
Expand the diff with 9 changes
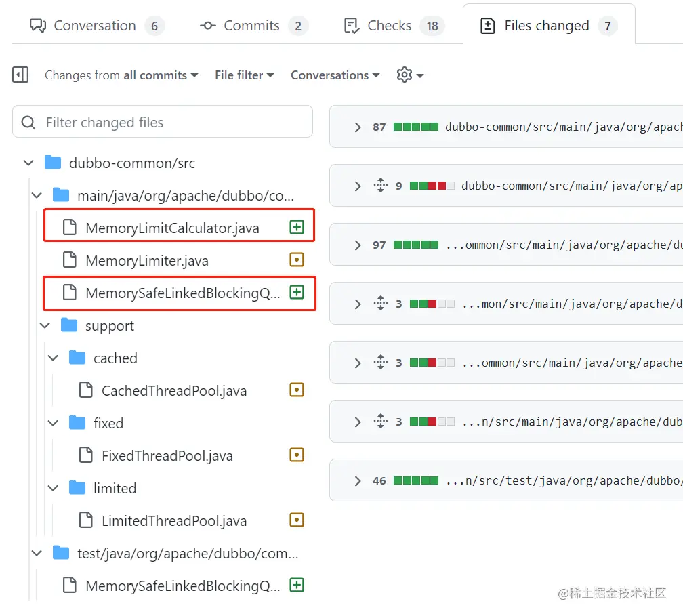coord(358,186)
